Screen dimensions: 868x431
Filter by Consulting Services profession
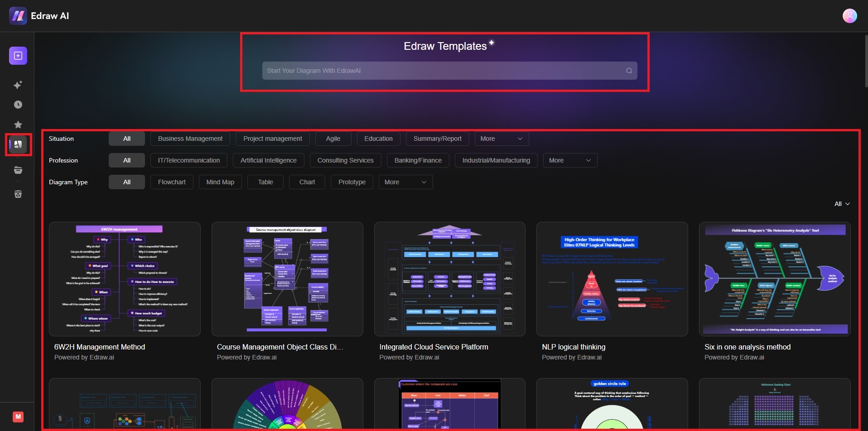click(346, 160)
